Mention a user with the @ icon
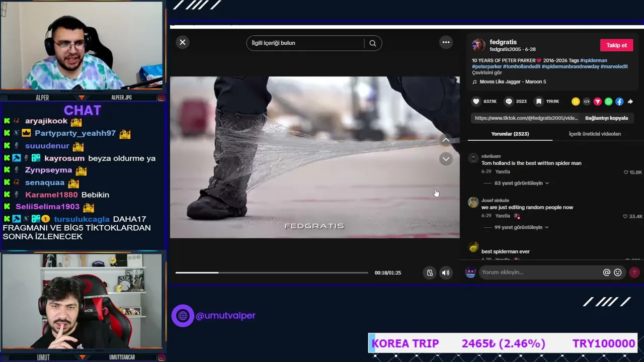 click(x=607, y=273)
